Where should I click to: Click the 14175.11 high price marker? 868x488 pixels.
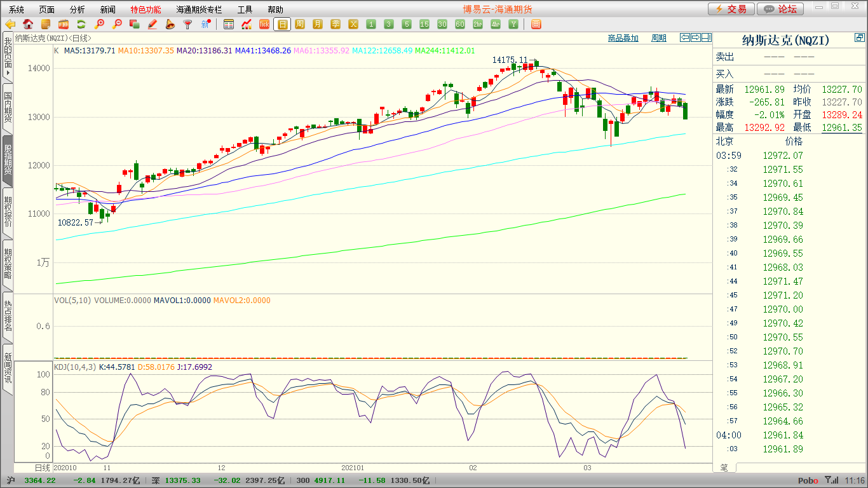(x=510, y=60)
